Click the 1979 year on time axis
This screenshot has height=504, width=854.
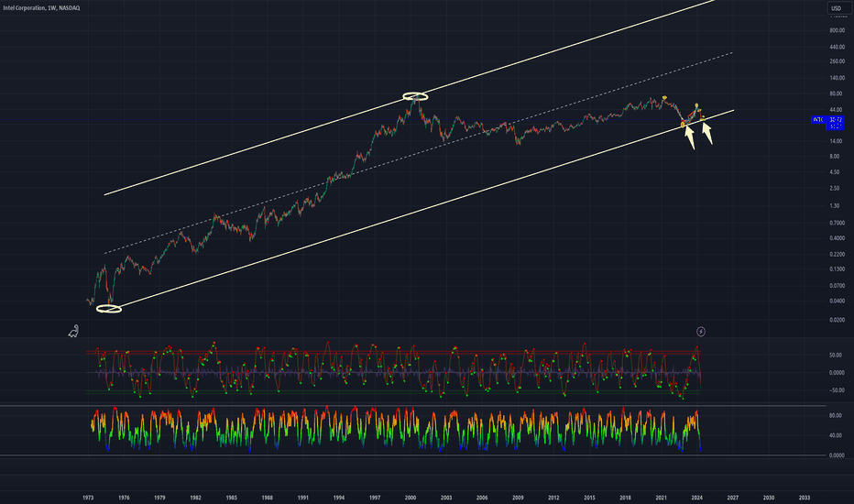click(159, 498)
